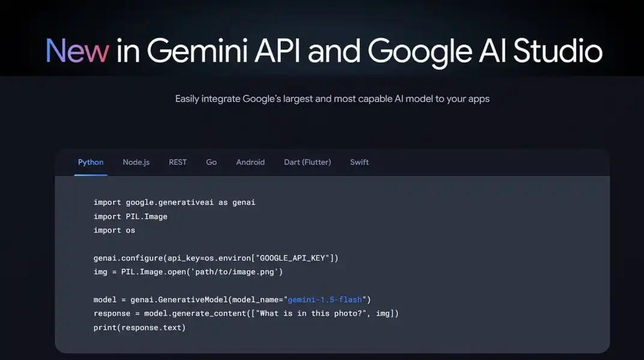Click the subtitle about integrating Google's AI model
Viewport: 644px width, 360px height.
332,98
